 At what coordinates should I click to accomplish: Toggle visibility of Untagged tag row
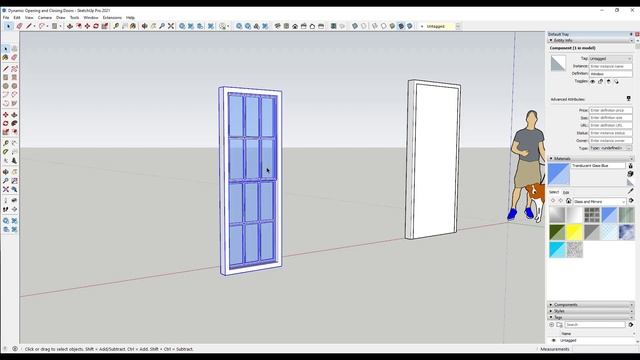[x=553, y=340]
